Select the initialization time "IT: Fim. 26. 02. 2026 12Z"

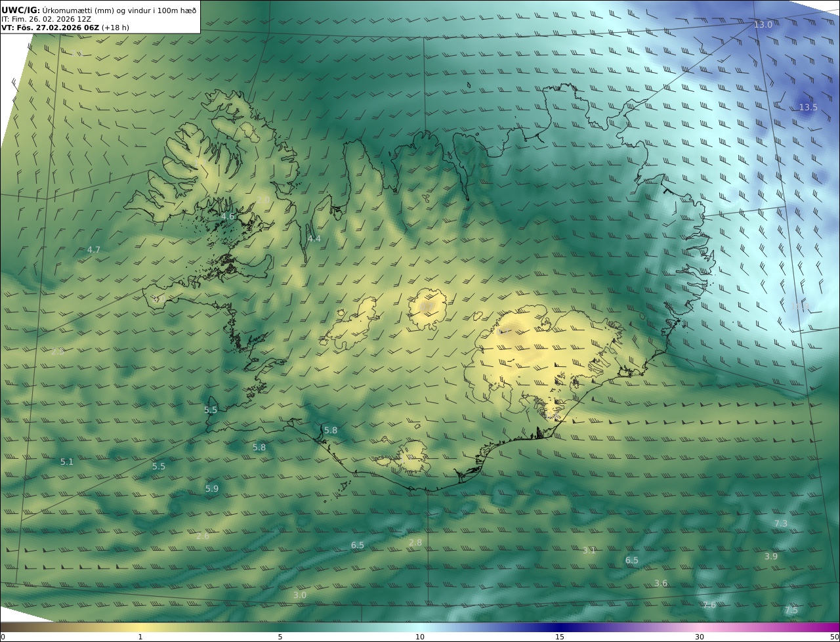46,19
